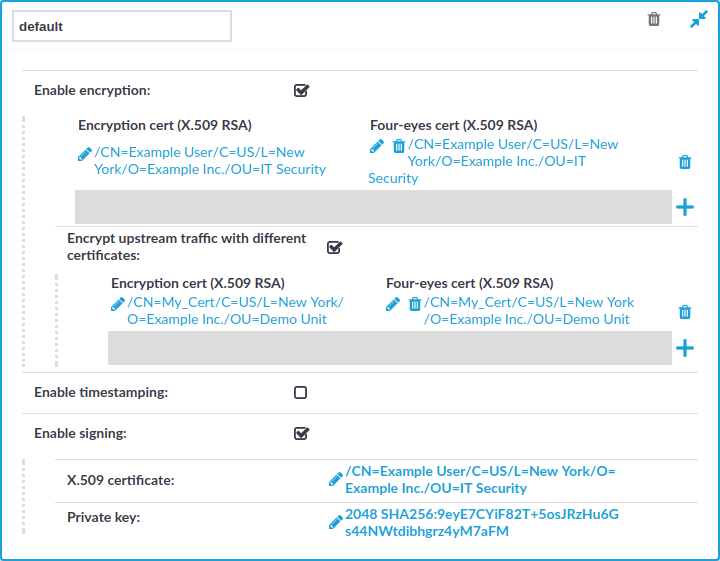Remove the first Four-eyes cert using its trash icon

(399, 146)
